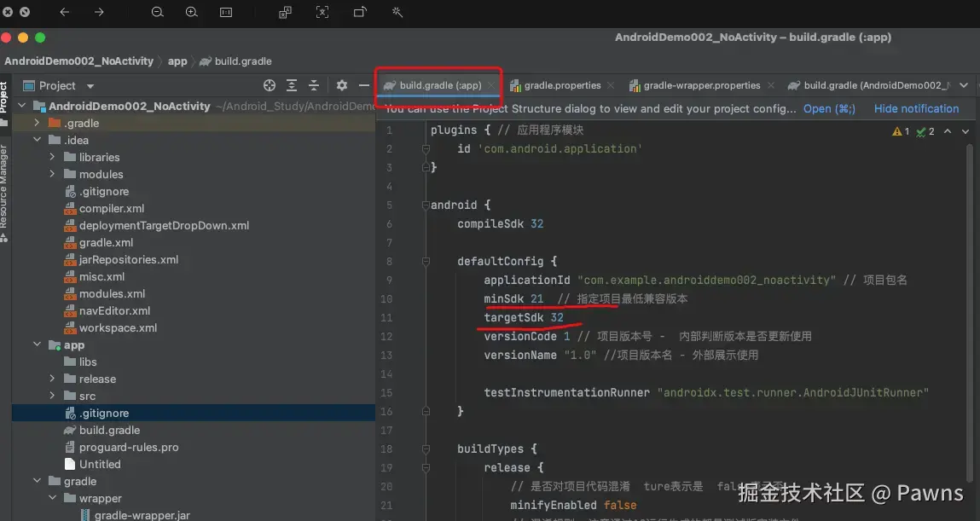The height and width of the screenshot is (521, 980).
Task: Close the build.gradle (:app) tab
Action: tap(492, 85)
